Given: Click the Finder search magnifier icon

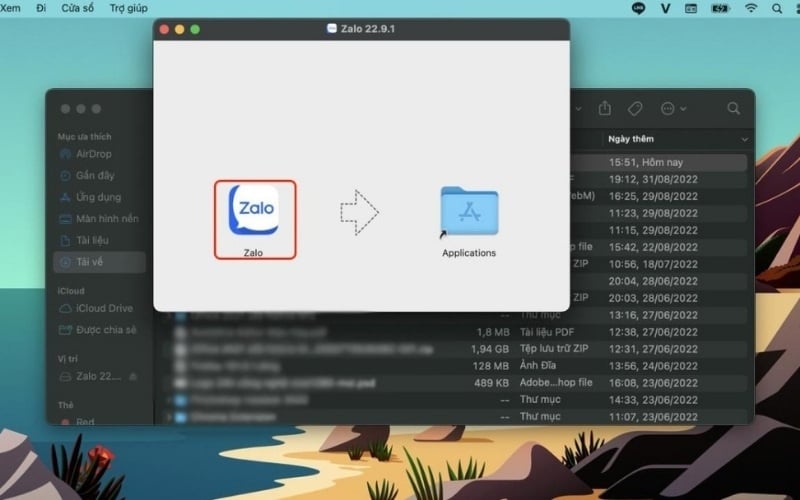Looking at the screenshot, I should pos(734,108).
